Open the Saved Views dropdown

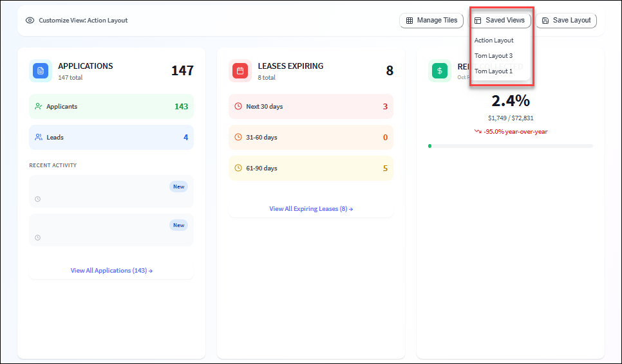click(x=500, y=21)
